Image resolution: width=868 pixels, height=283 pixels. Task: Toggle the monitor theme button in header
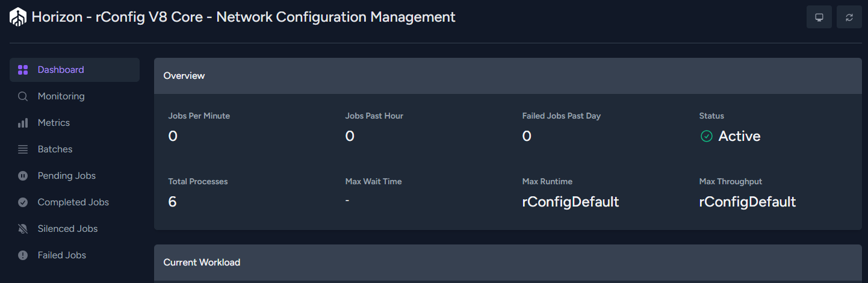click(819, 17)
